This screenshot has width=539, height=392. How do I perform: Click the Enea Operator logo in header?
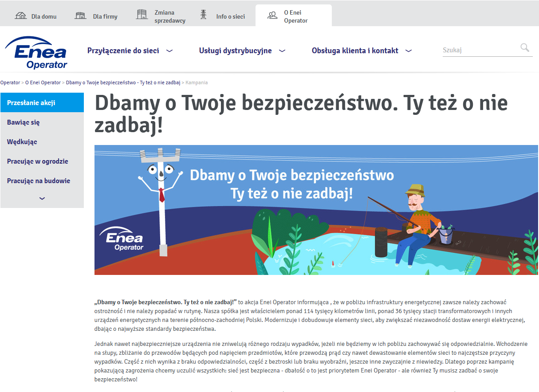pos(36,52)
